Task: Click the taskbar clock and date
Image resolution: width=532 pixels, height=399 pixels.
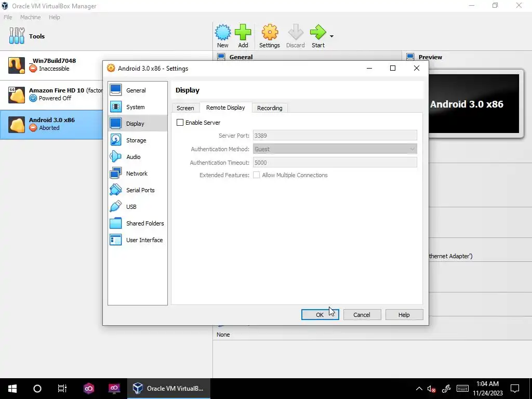Action: [487, 389]
